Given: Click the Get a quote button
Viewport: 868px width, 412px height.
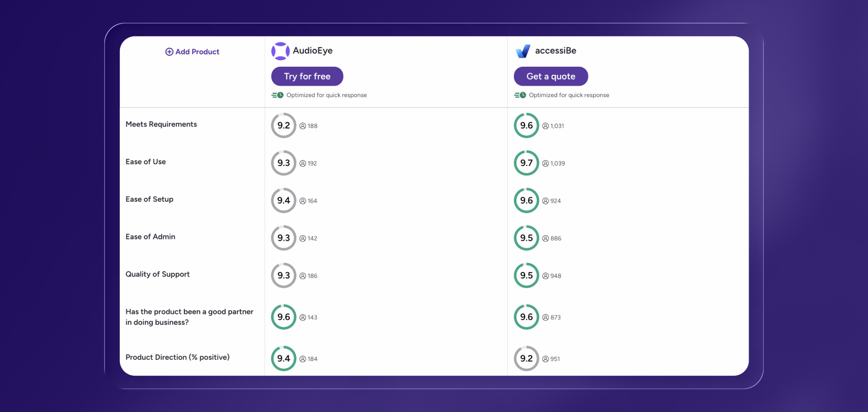Looking at the screenshot, I should [551, 76].
